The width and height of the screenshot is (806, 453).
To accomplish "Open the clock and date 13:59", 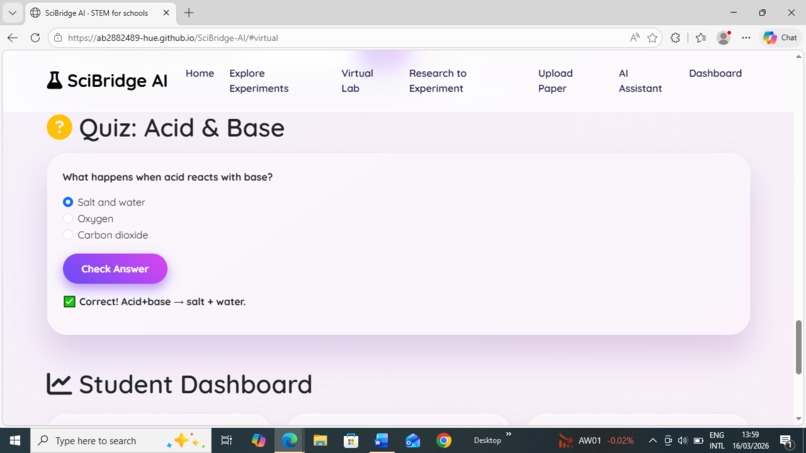I will click(x=750, y=441).
